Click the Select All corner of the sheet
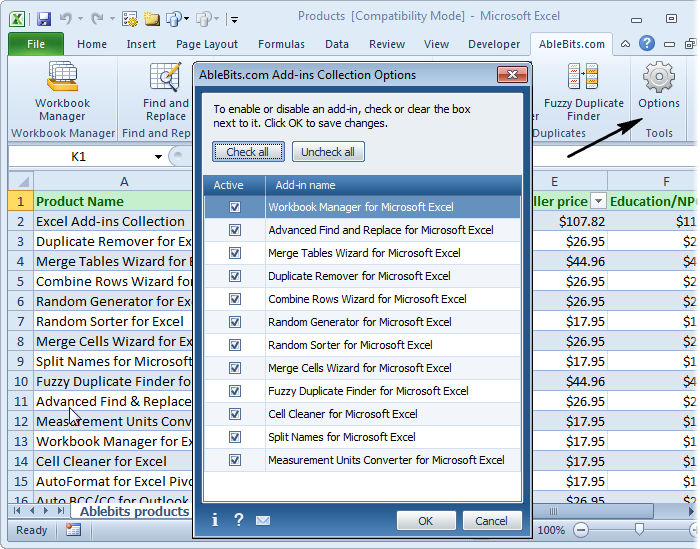The width and height of the screenshot is (700, 549). (x=21, y=181)
